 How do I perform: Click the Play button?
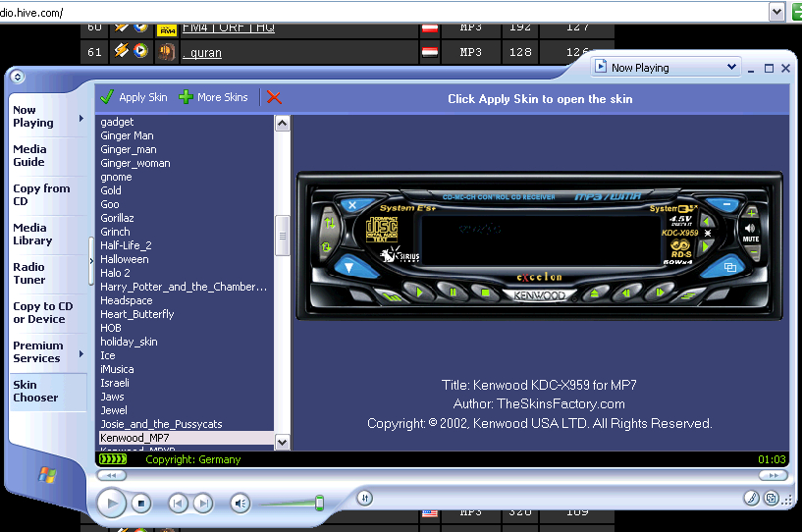pyautogui.click(x=111, y=504)
